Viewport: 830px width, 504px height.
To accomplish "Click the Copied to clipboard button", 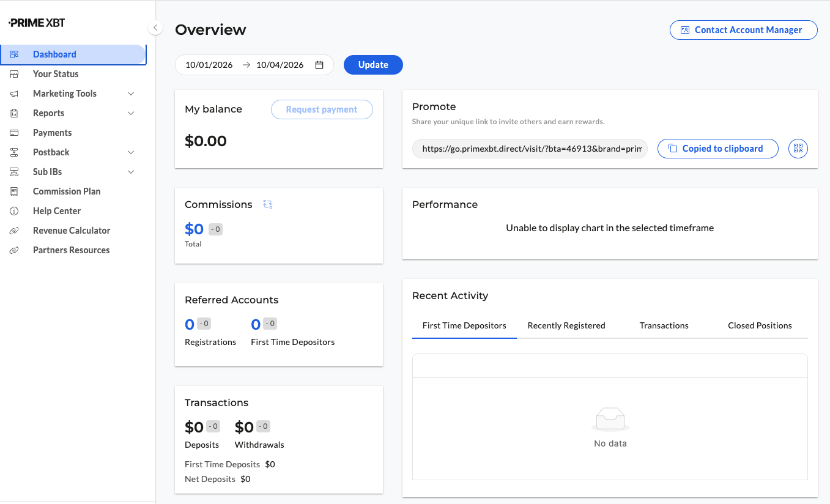I will pos(718,148).
